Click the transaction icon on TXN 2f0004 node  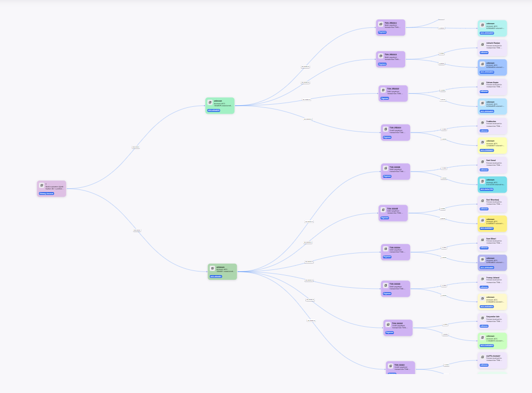(x=381, y=24)
